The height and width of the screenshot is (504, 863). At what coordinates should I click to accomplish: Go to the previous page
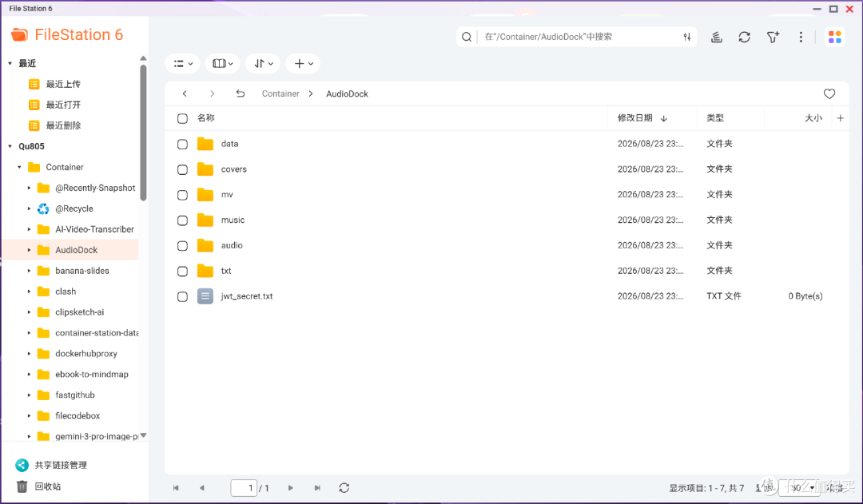point(202,487)
